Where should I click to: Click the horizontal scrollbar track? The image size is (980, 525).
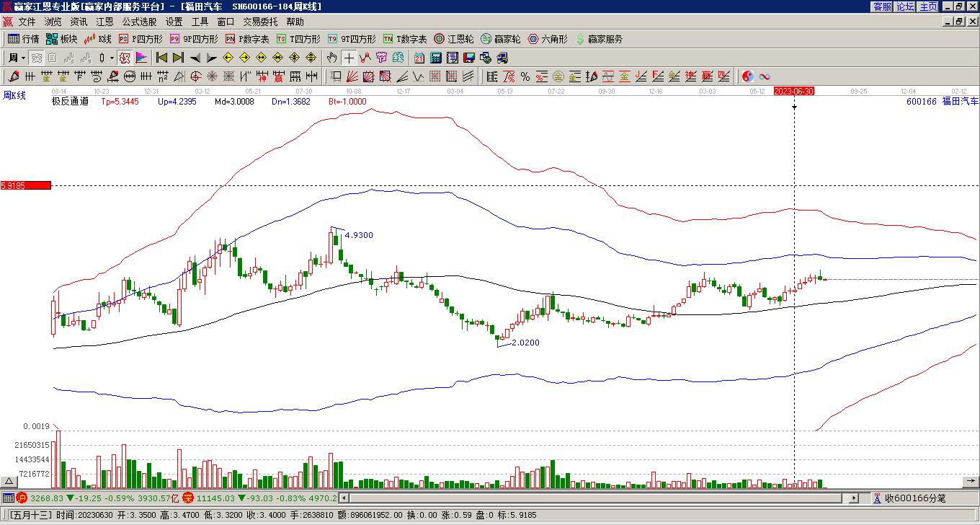coord(598,498)
